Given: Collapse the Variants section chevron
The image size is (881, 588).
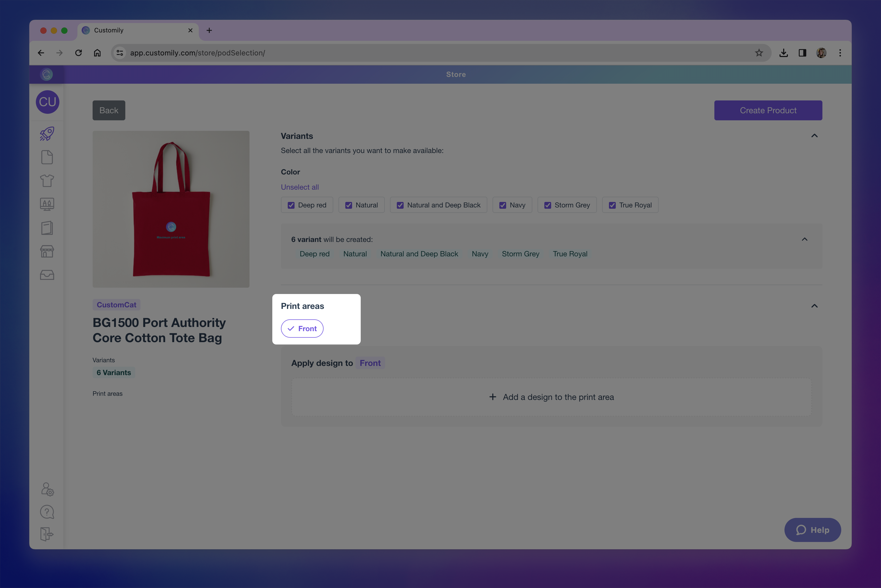Looking at the screenshot, I should (814, 136).
